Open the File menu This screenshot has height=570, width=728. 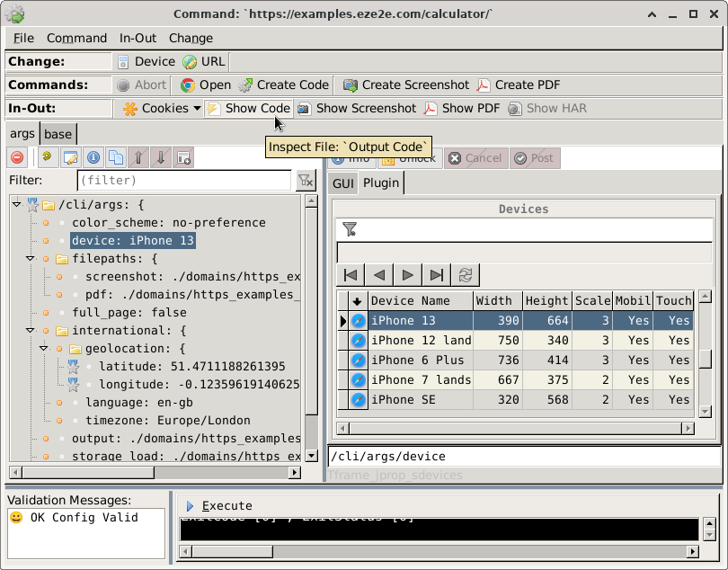(x=23, y=38)
